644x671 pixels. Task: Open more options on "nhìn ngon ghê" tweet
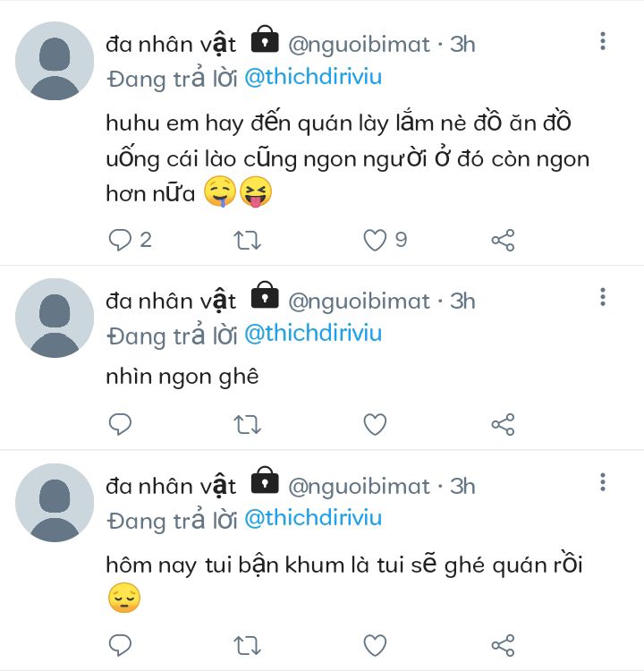[603, 298]
